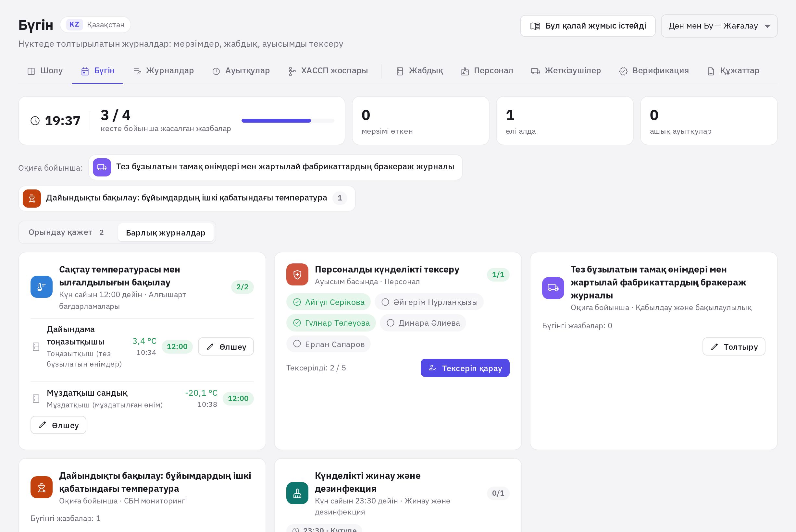This screenshot has width=796, height=532.
Task: Click Тексеріп қарау button
Action: coord(465,368)
